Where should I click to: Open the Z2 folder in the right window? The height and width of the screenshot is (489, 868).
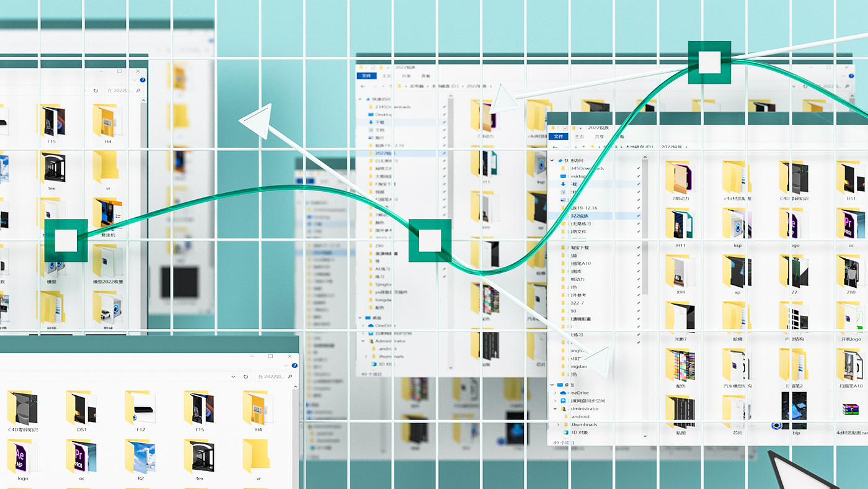tap(794, 274)
